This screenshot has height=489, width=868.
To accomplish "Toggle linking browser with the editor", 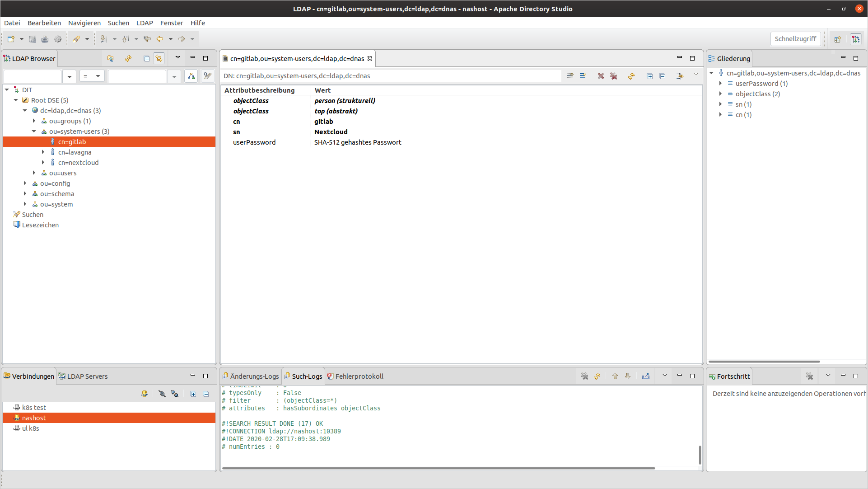I will tap(159, 58).
